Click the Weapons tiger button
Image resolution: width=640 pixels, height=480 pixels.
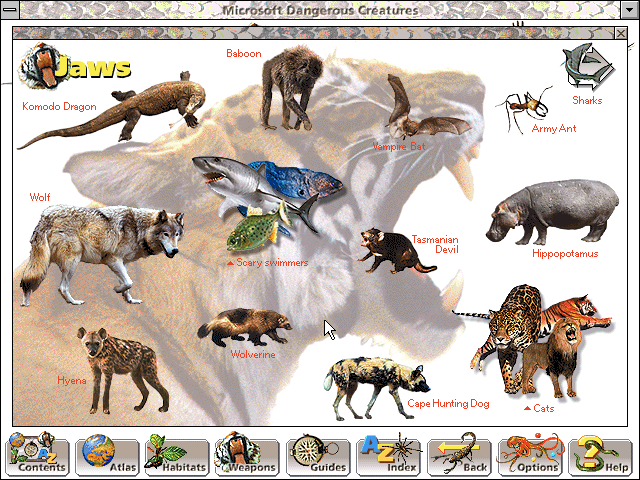pos(248,454)
